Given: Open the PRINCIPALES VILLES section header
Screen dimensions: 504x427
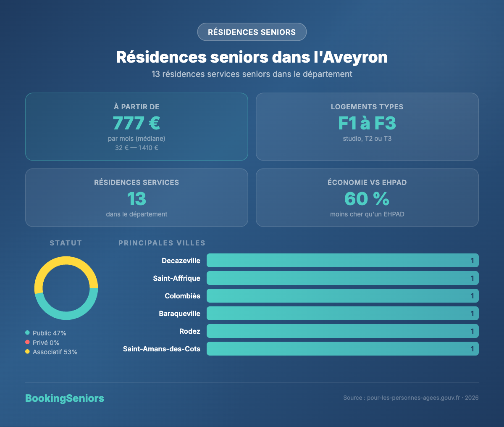Looking at the screenshot, I should point(162,243).
